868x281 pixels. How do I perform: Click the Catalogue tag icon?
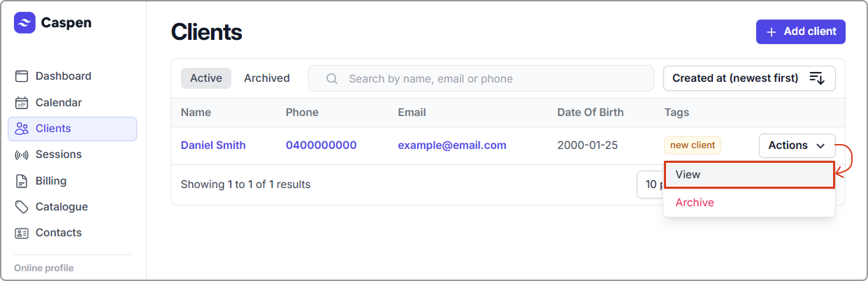pos(22,207)
